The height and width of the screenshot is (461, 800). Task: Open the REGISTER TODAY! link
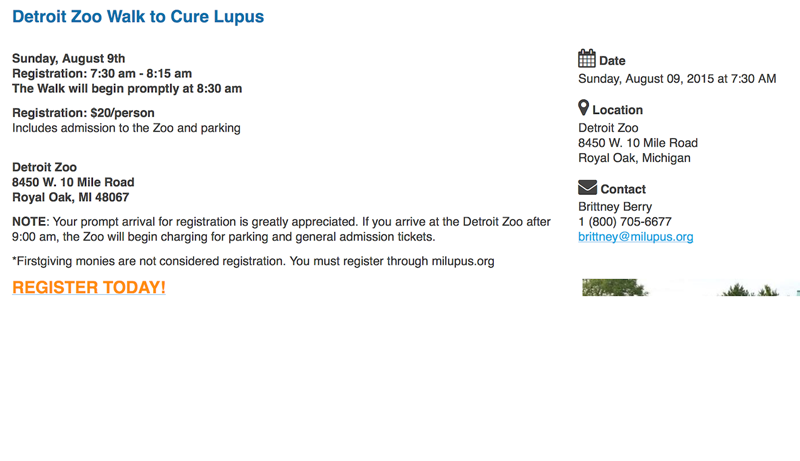[x=89, y=288]
